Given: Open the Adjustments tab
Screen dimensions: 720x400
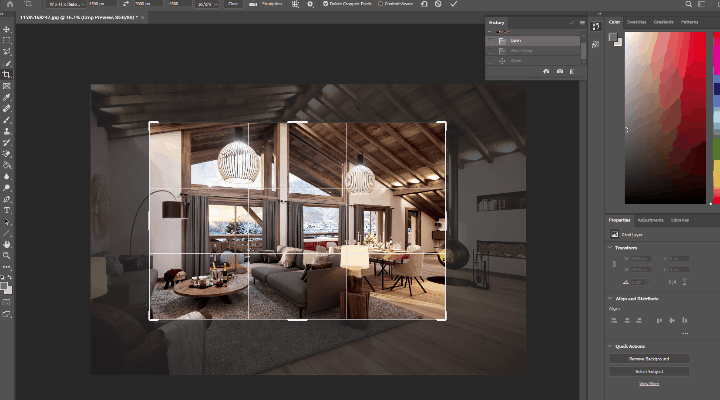Looking at the screenshot, I should click(650, 219).
